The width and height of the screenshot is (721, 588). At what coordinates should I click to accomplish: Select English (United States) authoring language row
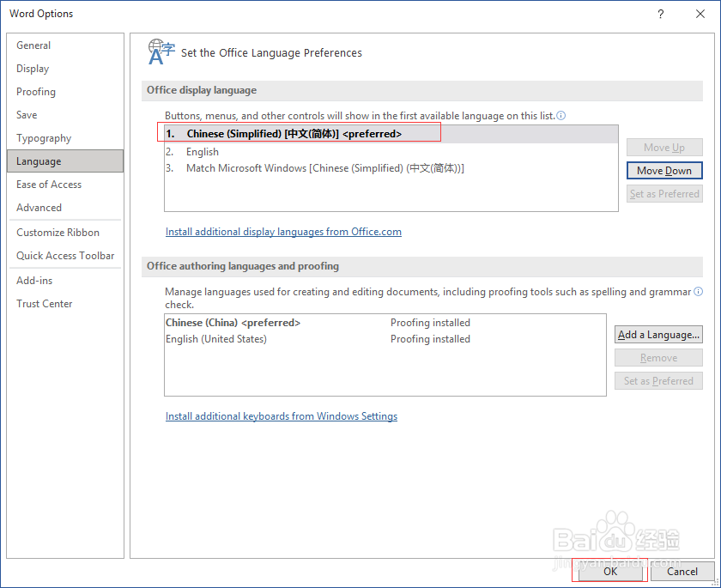point(385,339)
